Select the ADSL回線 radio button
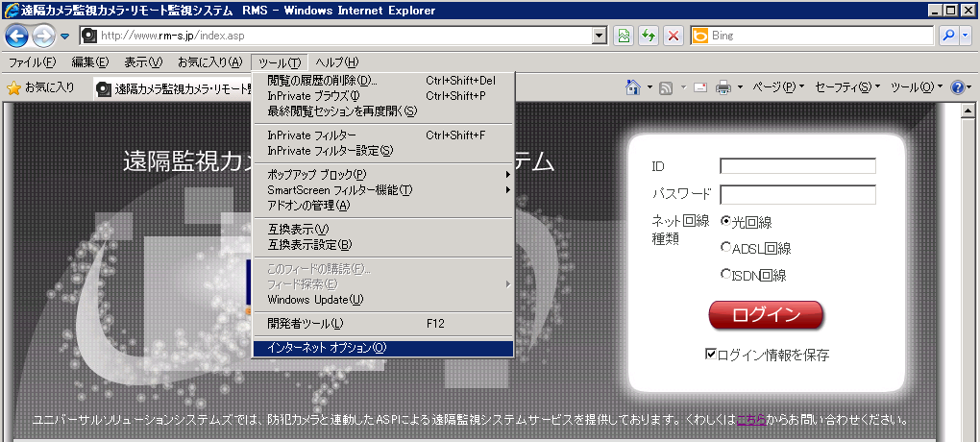980x442 pixels. click(x=725, y=248)
